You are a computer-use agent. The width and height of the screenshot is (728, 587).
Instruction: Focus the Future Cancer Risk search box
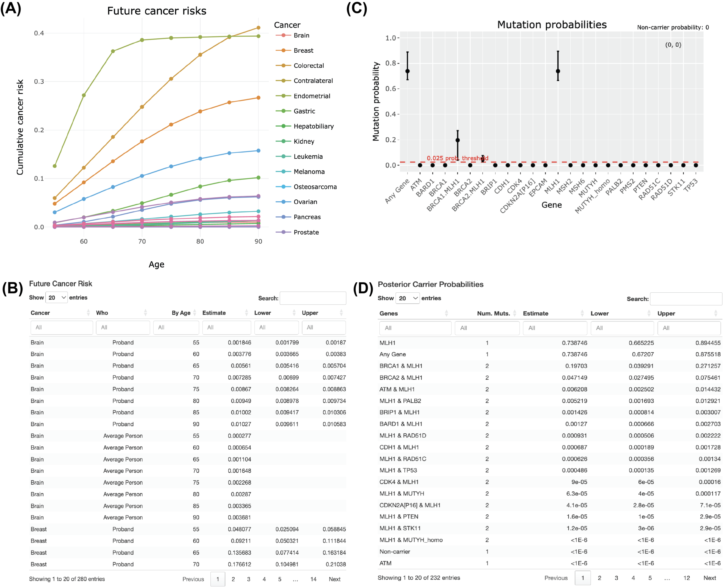pos(313,298)
